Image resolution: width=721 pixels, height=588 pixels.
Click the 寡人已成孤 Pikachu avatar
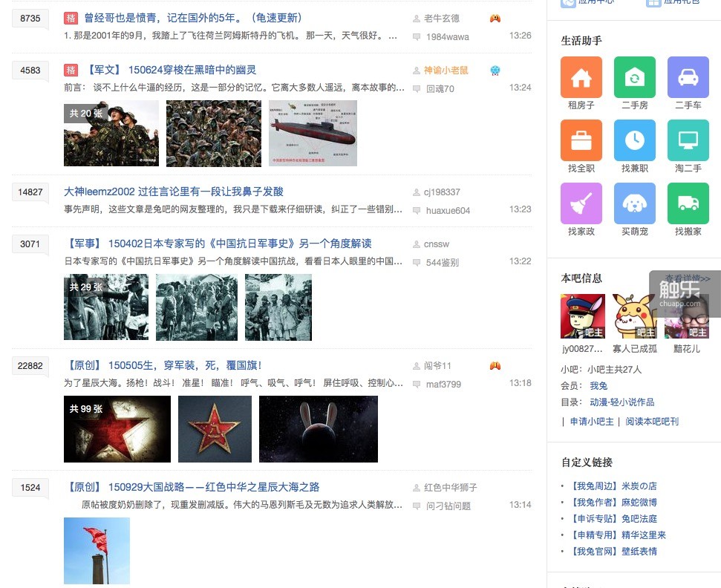(635, 316)
